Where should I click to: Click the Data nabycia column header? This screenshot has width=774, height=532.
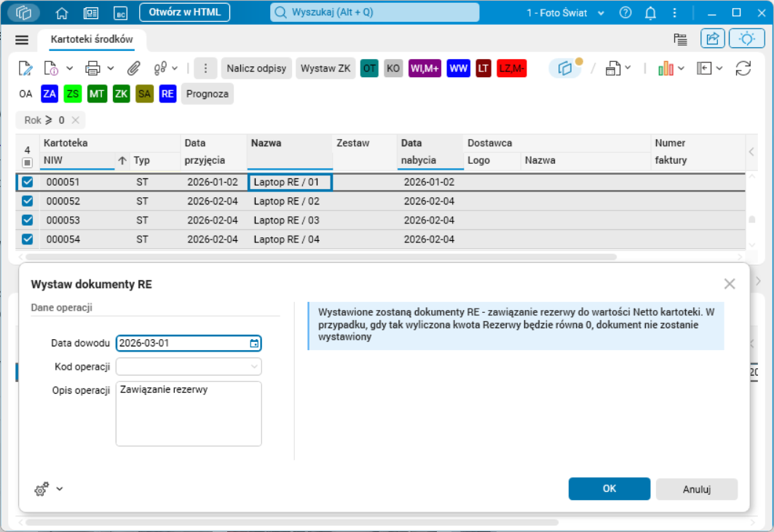click(430, 151)
